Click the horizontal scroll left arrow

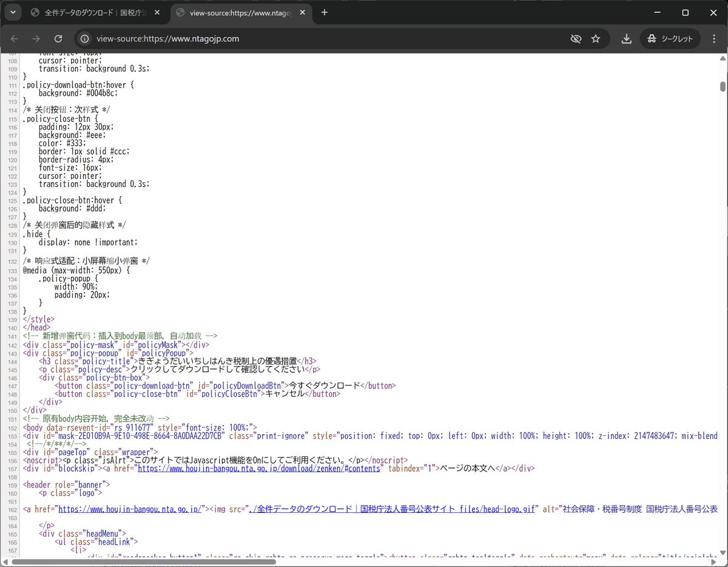[x=5, y=562]
